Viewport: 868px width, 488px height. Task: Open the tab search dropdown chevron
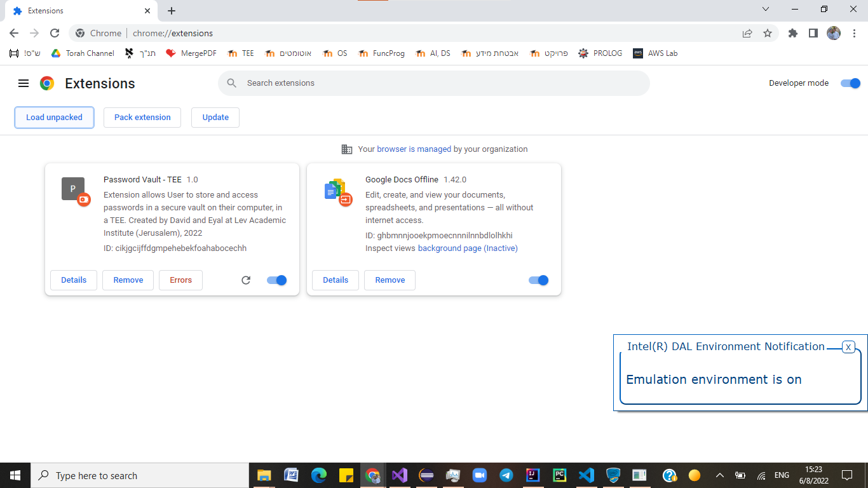coord(766,10)
